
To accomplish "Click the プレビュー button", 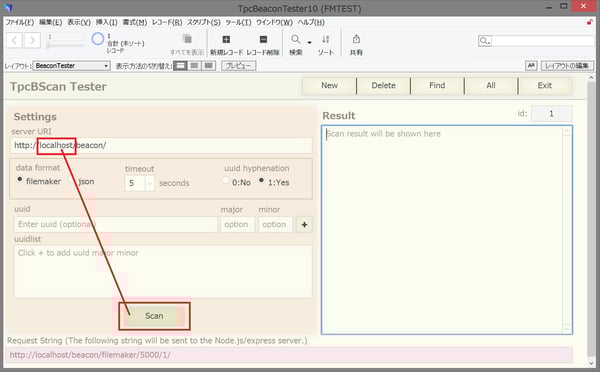I will pos(239,66).
